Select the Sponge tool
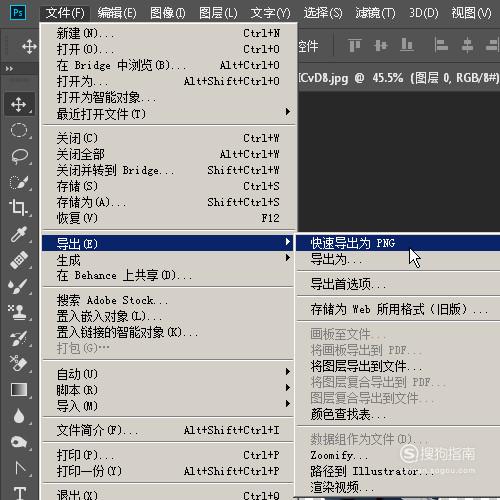Screen dimensions: 500x500 (x=19, y=442)
